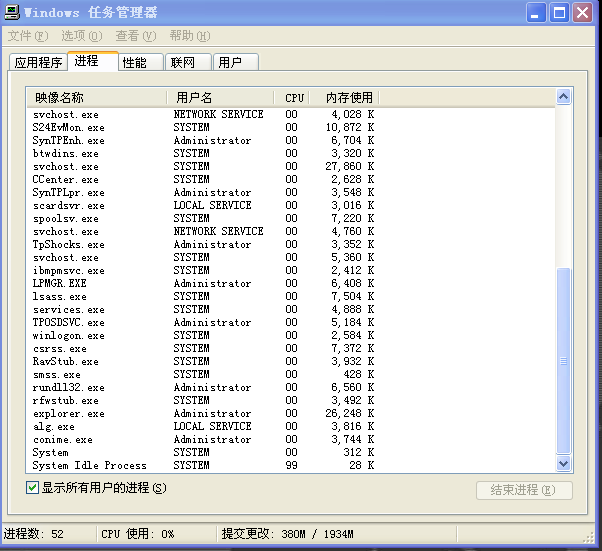Switch to the 应用程序 tab
Viewport: 602px width, 551px height.
[x=38, y=62]
